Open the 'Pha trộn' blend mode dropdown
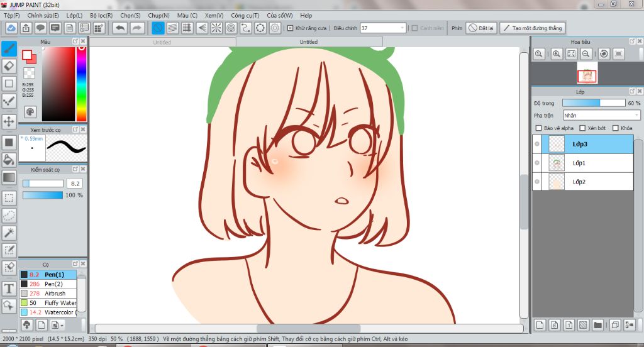The image size is (644, 347). pyautogui.click(x=601, y=116)
